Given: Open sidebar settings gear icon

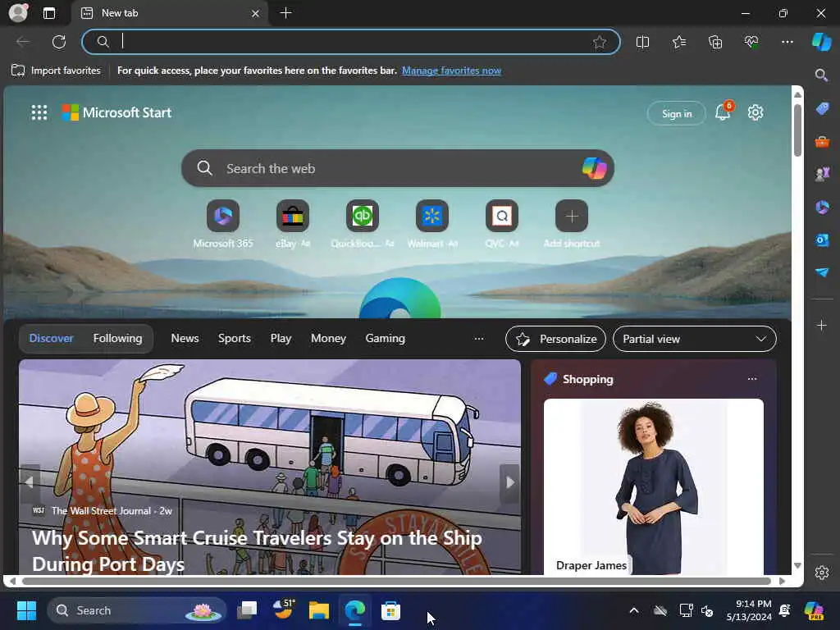Looking at the screenshot, I should (822, 573).
